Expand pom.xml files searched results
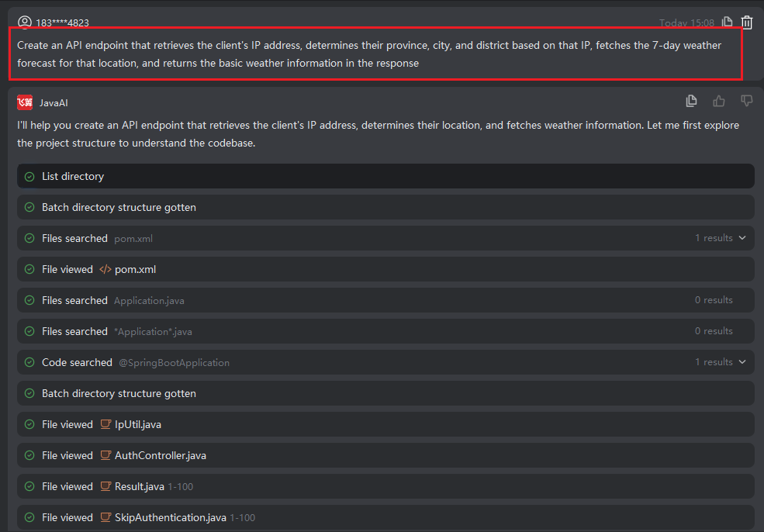 [742, 238]
